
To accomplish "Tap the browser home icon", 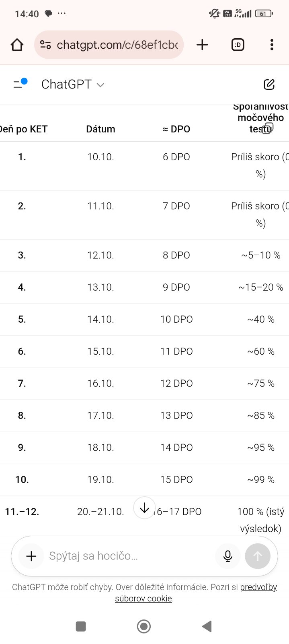I will click(x=17, y=45).
